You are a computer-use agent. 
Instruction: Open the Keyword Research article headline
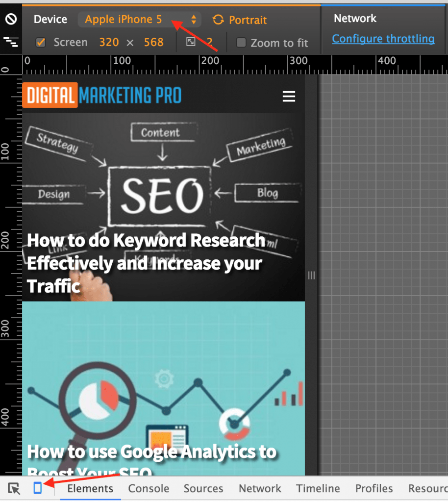point(146,263)
